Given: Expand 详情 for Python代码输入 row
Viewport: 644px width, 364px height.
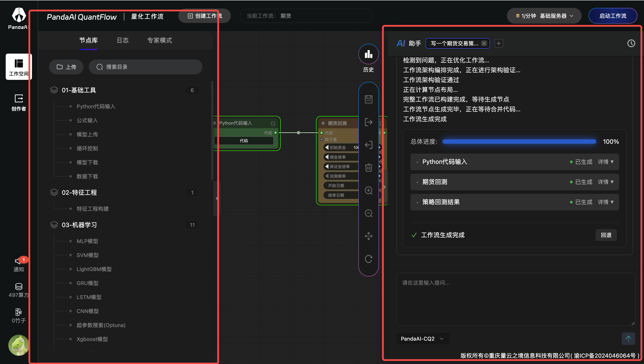Looking at the screenshot, I should pyautogui.click(x=605, y=162).
